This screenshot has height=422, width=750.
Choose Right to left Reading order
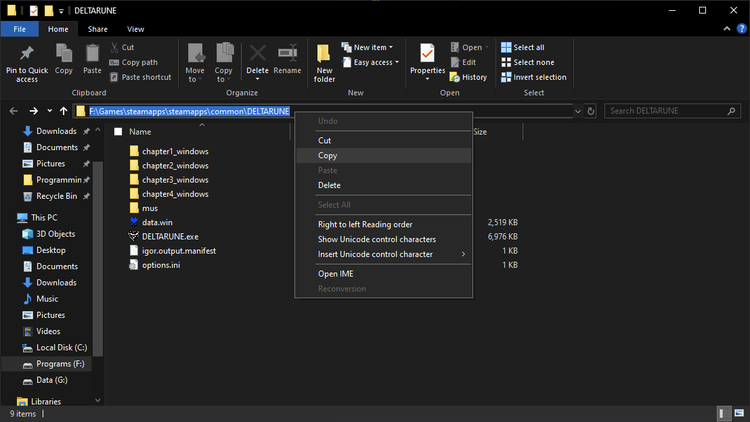pyautogui.click(x=384, y=224)
